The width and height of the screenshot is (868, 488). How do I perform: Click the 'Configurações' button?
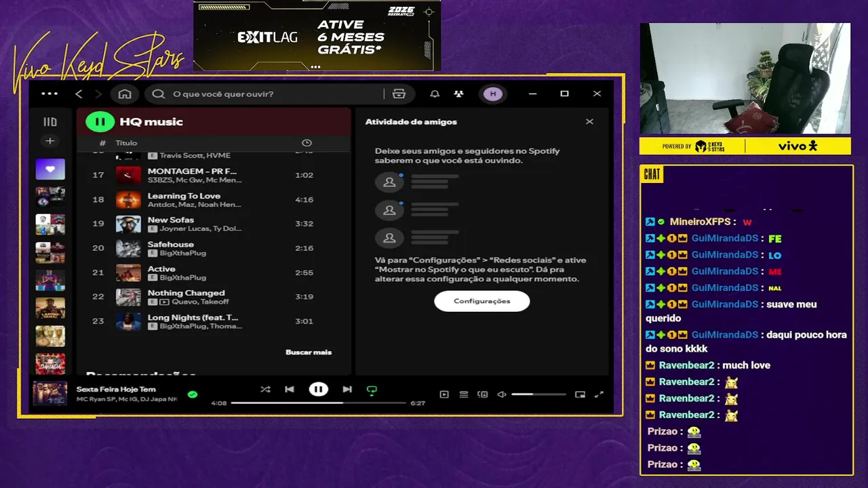point(481,301)
